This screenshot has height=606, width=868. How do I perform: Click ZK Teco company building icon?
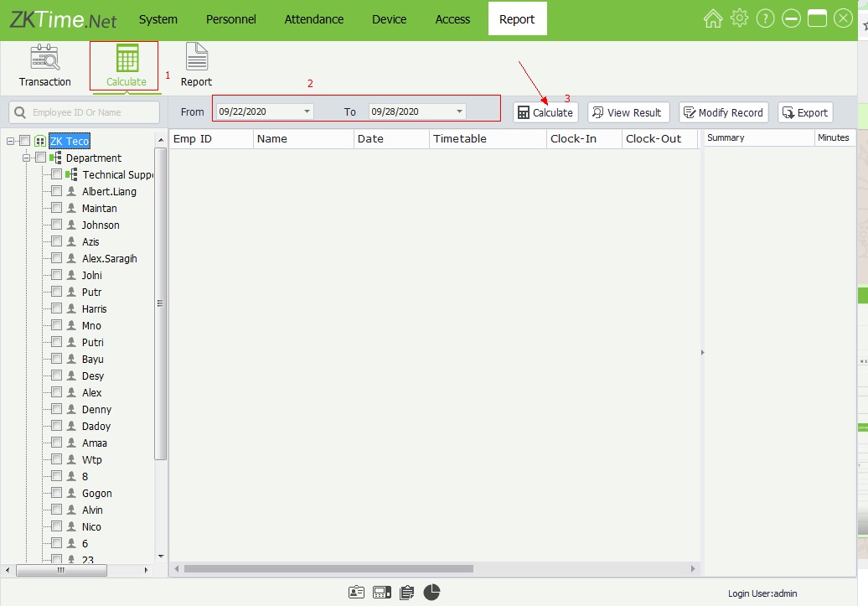40,141
